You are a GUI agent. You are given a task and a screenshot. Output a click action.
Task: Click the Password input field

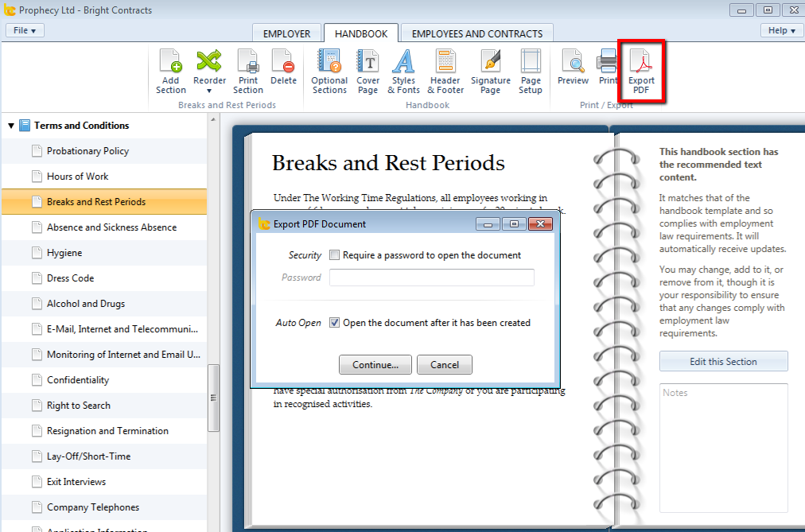coord(432,278)
